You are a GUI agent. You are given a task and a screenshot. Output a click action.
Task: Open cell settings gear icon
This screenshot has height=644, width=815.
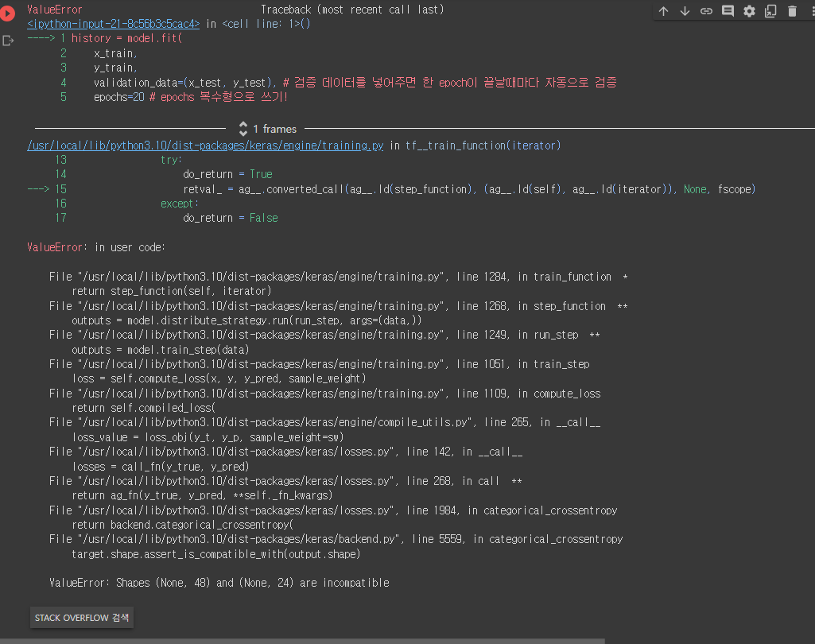[749, 11]
